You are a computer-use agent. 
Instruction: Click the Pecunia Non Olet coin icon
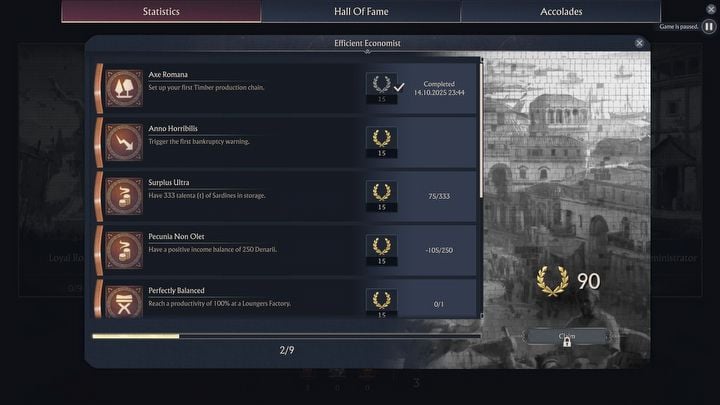125,249
